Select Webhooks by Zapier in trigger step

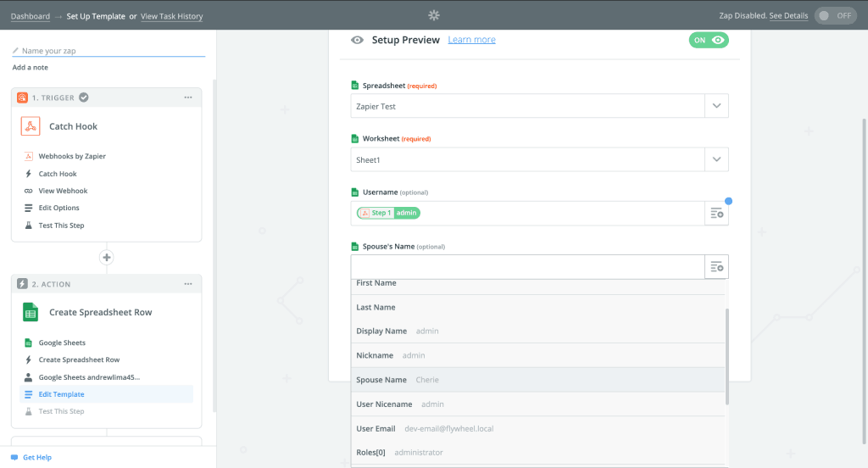point(72,156)
